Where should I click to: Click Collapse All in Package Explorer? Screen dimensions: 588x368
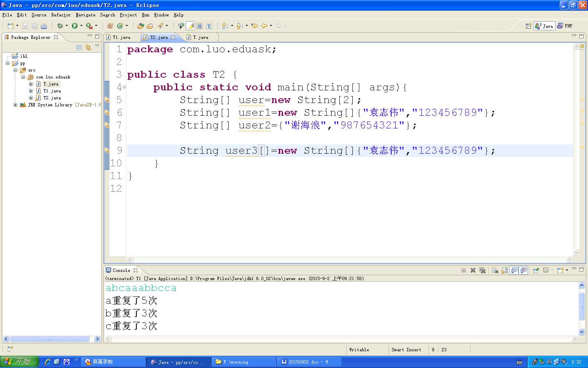(x=79, y=48)
